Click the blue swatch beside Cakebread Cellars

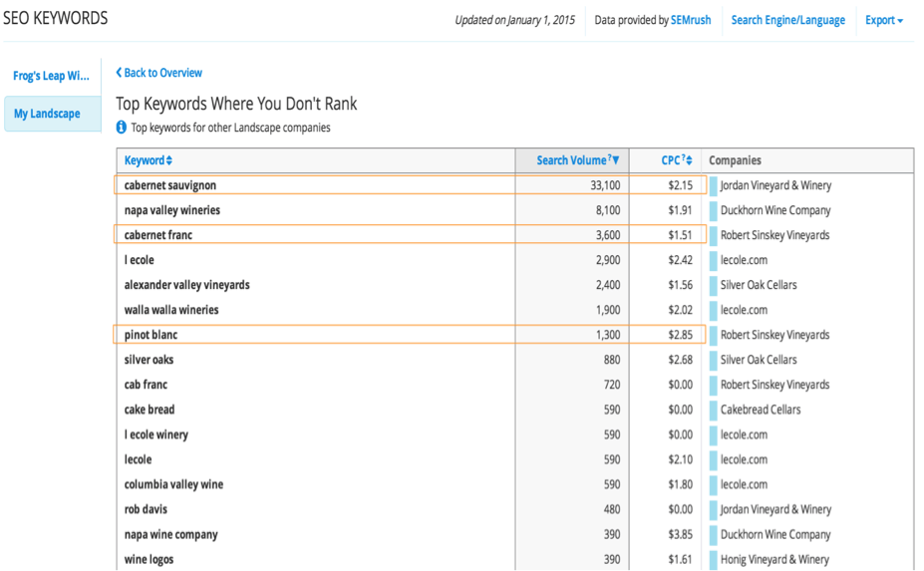(x=713, y=410)
